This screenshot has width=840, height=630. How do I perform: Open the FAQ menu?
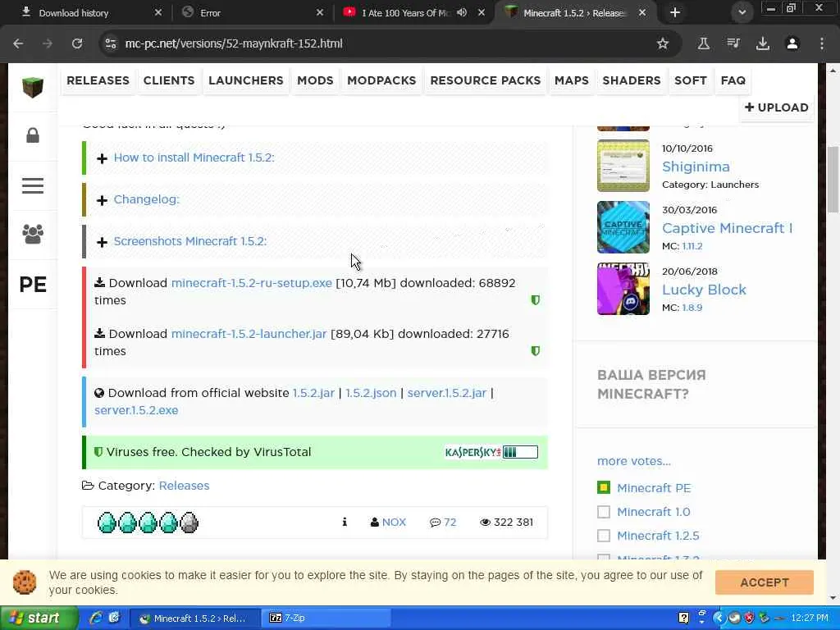click(733, 80)
